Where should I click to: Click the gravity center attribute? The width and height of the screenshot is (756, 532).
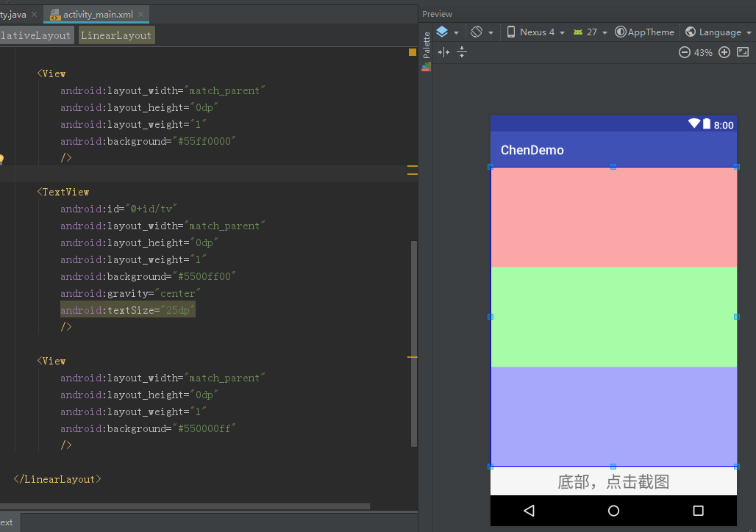[x=130, y=293]
